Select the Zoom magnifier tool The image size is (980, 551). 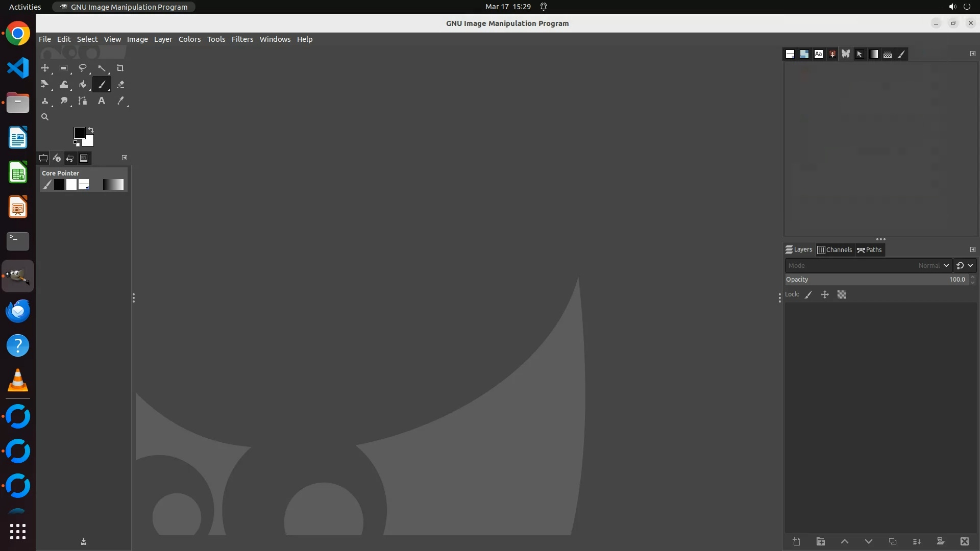pyautogui.click(x=45, y=117)
